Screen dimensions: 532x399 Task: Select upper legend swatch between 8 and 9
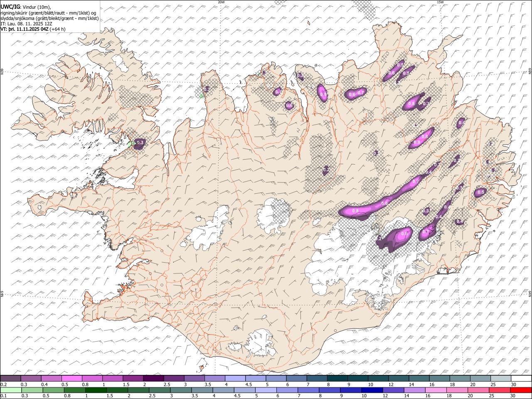(x=337, y=378)
